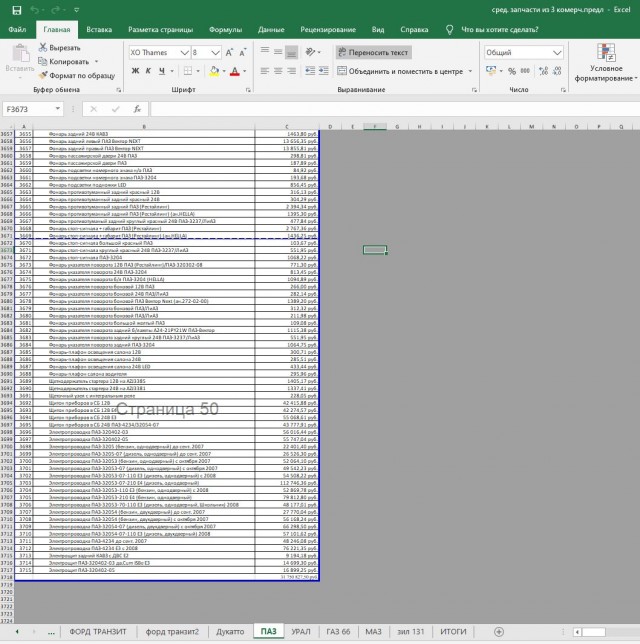The image size is (640, 644).
Task: Click the decrease indent icon
Action: pyautogui.click(x=310, y=71)
